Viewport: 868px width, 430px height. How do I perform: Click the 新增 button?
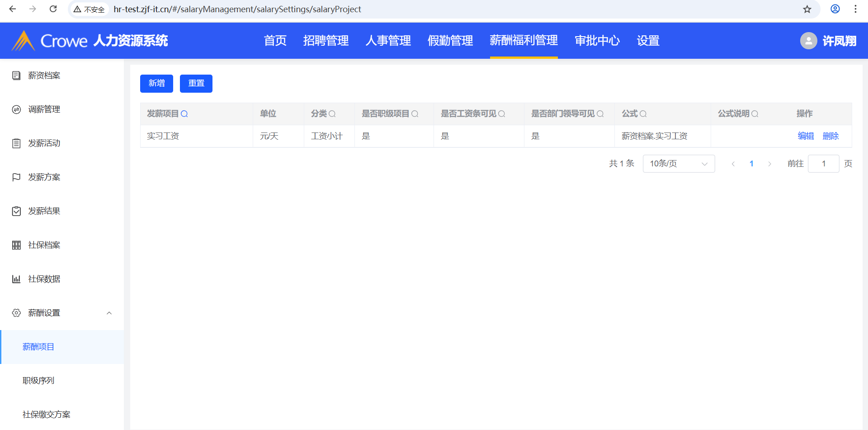pyautogui.click(x=156, y=84)
